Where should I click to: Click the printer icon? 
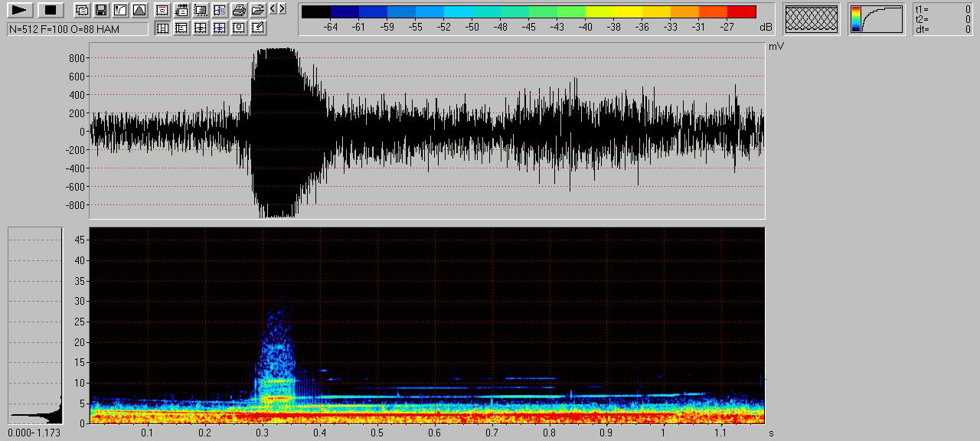point(239,10)
